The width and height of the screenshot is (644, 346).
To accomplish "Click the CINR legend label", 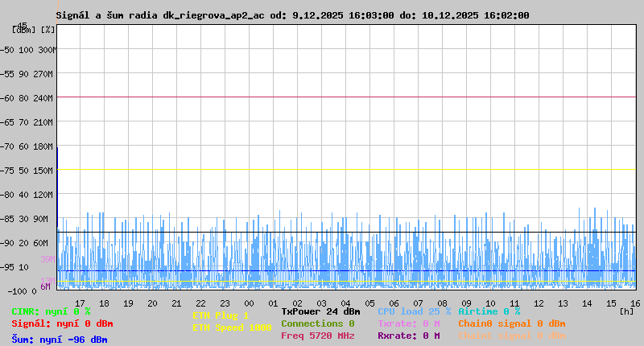I will [x=51, y=311].
